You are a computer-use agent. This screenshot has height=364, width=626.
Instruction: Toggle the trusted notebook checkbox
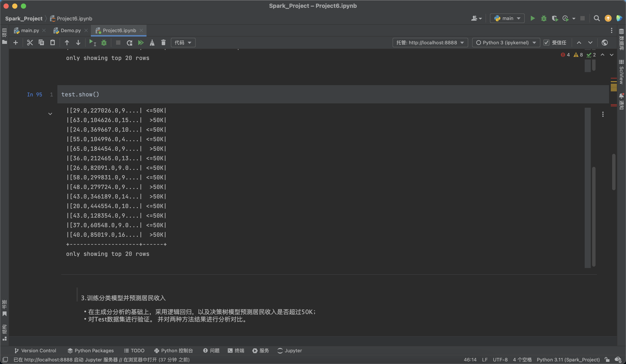point(546,43)
